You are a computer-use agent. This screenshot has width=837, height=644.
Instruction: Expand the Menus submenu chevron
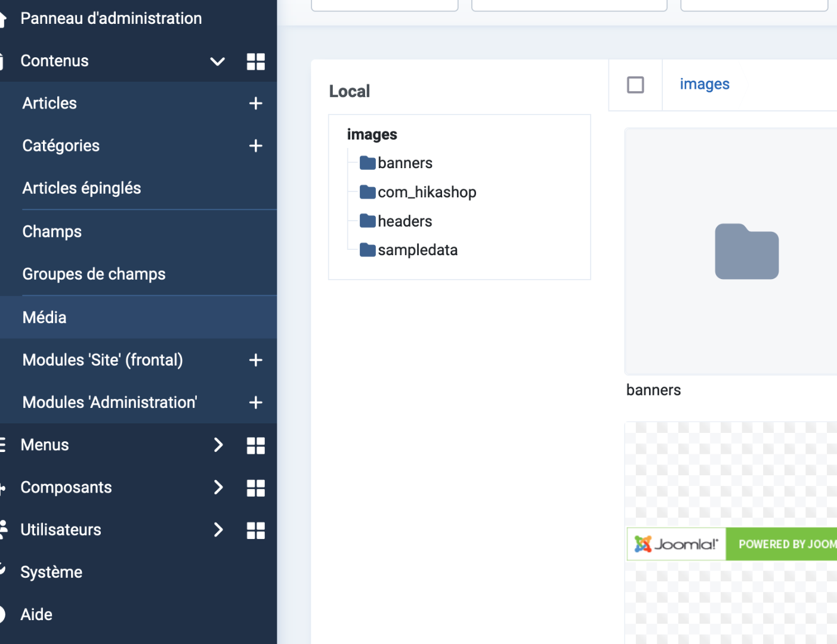point(218,445)
